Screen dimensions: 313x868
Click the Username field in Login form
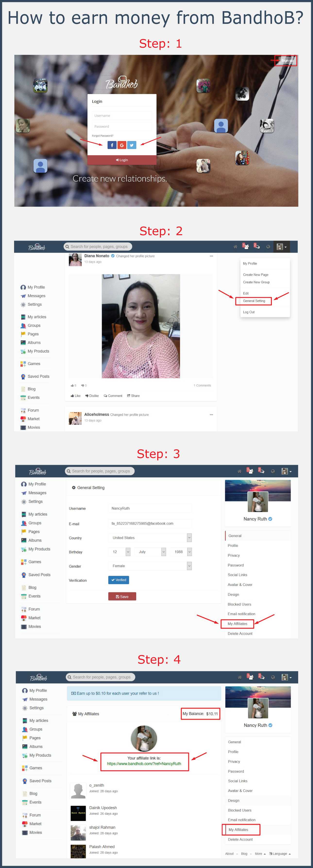tap(122, 116)
